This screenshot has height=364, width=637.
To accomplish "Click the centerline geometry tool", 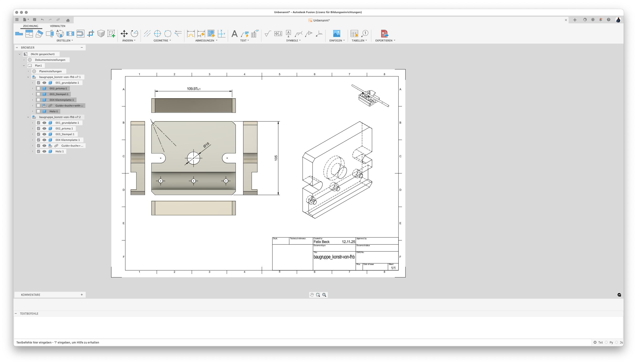I will (147, 34).
